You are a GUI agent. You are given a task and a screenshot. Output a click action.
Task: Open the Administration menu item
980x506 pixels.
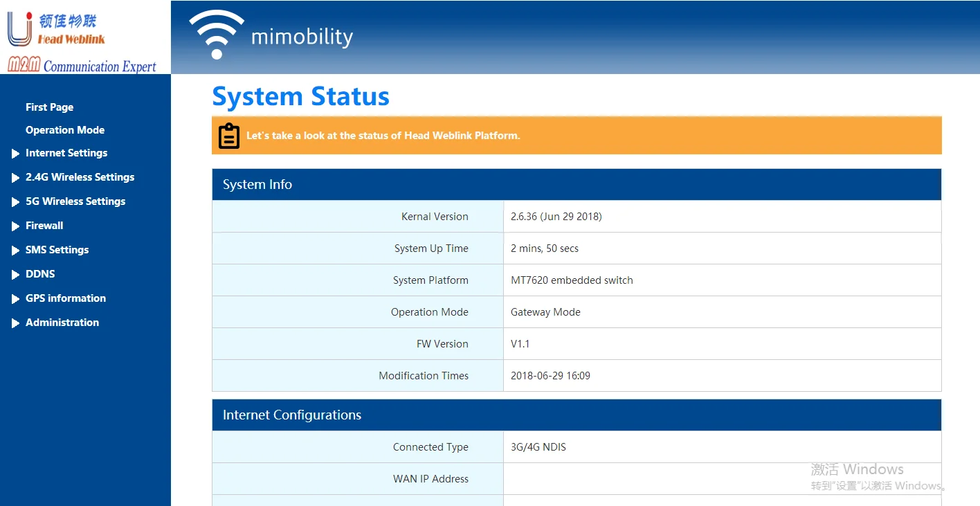[x=62, y=323]
